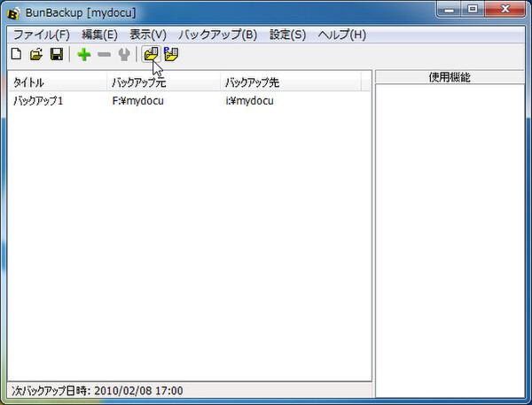
Task: Click the BunBackup title bar app icon
Action: [13, 13]
